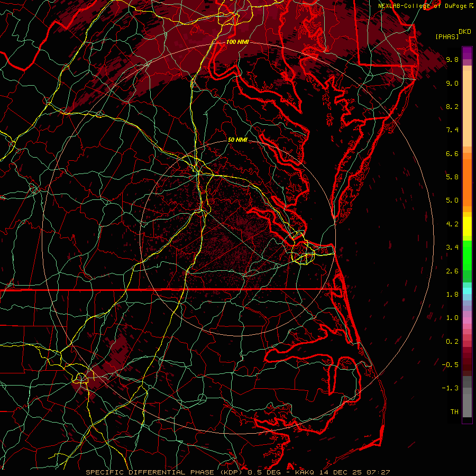This screenshot has height=476, width=476.
Task: Select the 6.6 value on the color scale
Action: (452, 153)
